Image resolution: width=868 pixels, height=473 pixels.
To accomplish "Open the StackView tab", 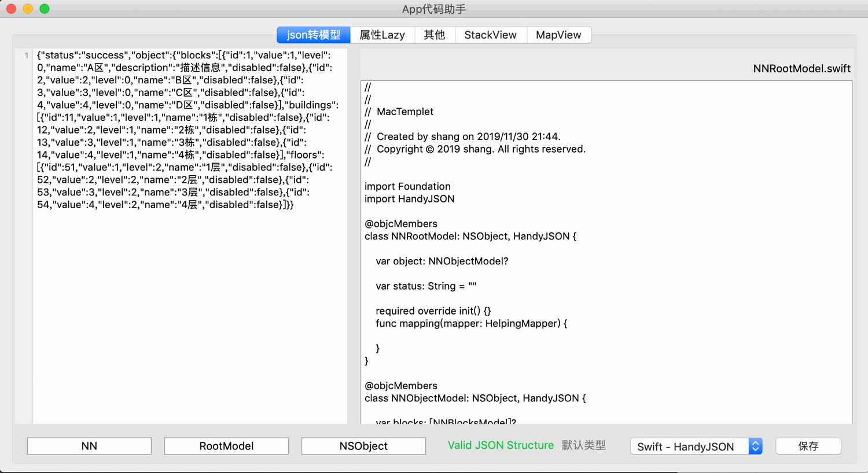I will [491, 35].
